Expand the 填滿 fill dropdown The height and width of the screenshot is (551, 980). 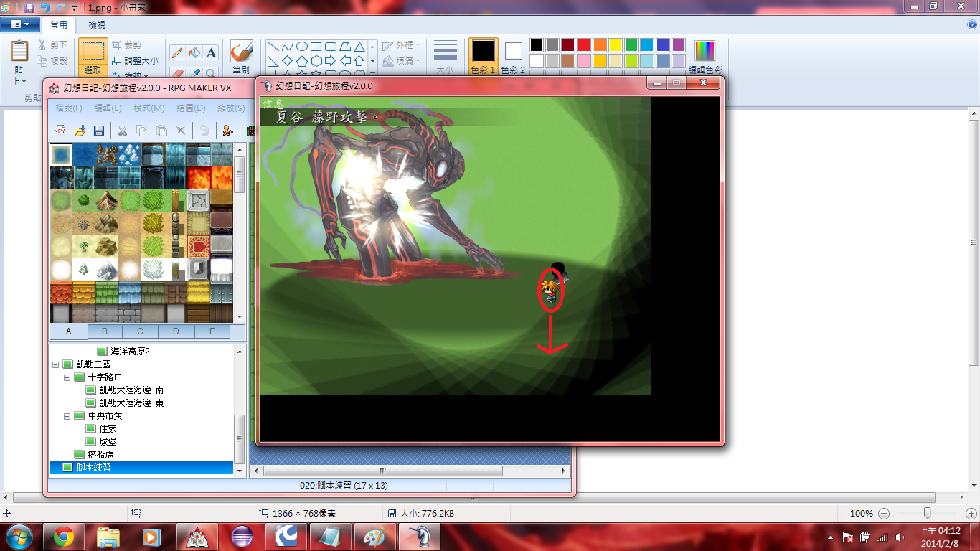(x=401, y=61)
